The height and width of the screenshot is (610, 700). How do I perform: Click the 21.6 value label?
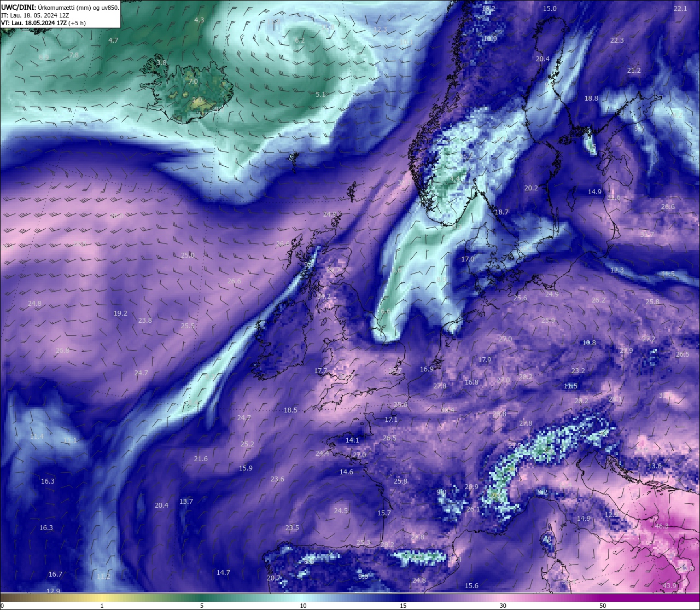tap(201, 459)
